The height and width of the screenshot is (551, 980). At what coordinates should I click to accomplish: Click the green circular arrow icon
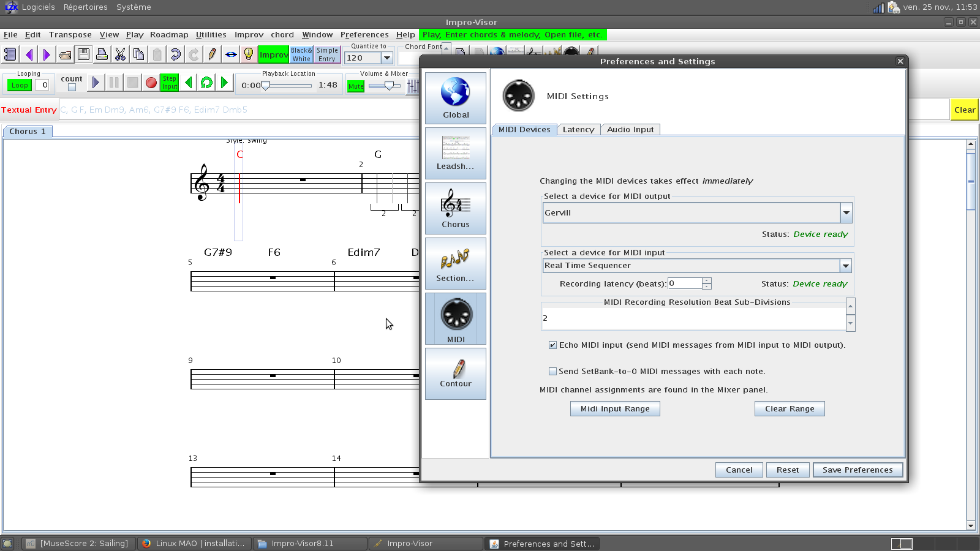point(206,82)
